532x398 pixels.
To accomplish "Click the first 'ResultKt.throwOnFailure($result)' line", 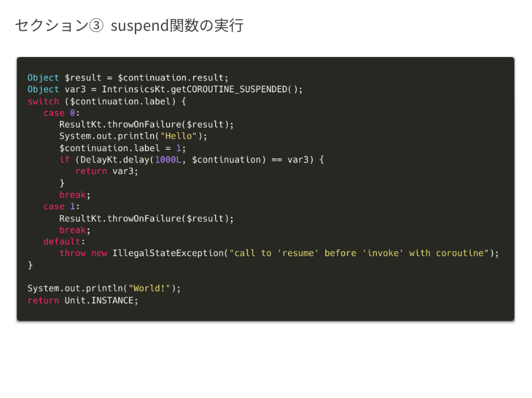I will pyautogui.click(x=147, y=125).
